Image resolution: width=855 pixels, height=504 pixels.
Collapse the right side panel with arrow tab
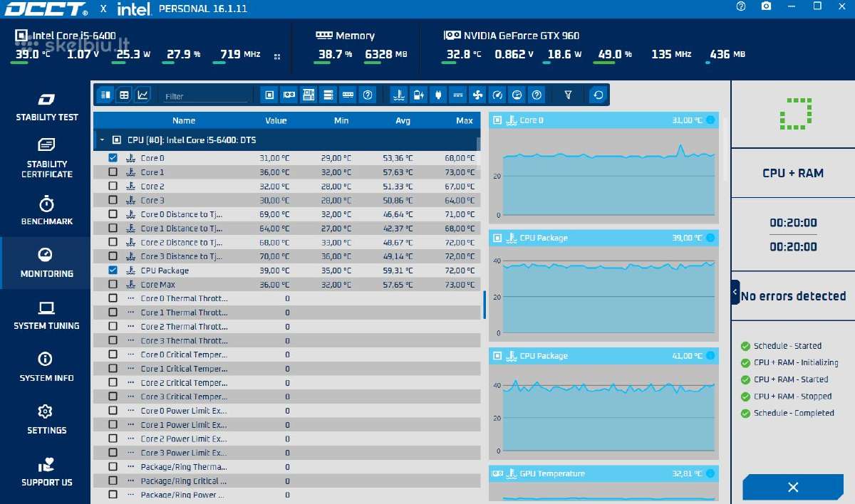coord(735,292)
